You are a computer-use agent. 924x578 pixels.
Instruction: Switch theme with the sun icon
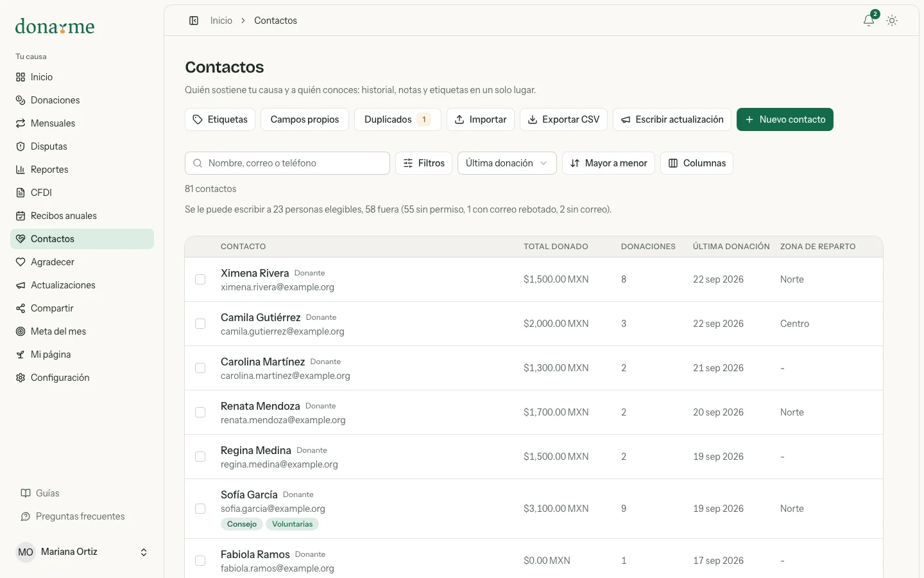[x=892, y=21]
